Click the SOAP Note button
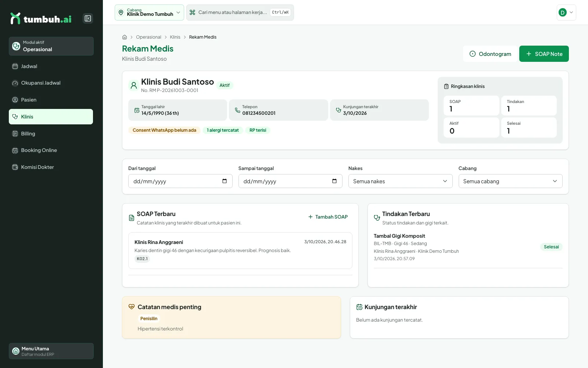 pos(544,54)
